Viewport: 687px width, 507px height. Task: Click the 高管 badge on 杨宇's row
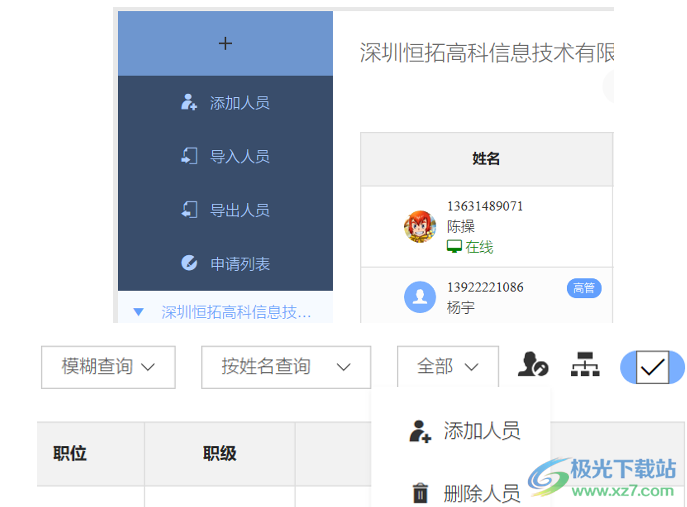coord(584,288)
